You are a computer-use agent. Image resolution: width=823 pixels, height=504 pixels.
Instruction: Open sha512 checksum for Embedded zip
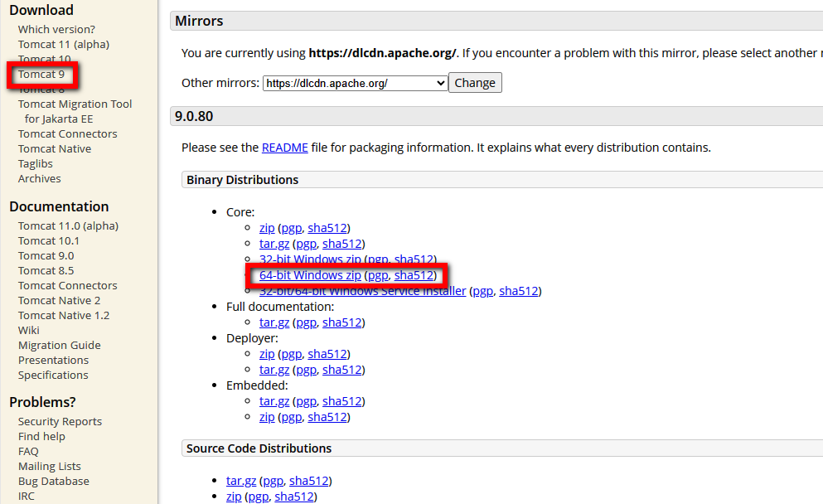point(327,417)
